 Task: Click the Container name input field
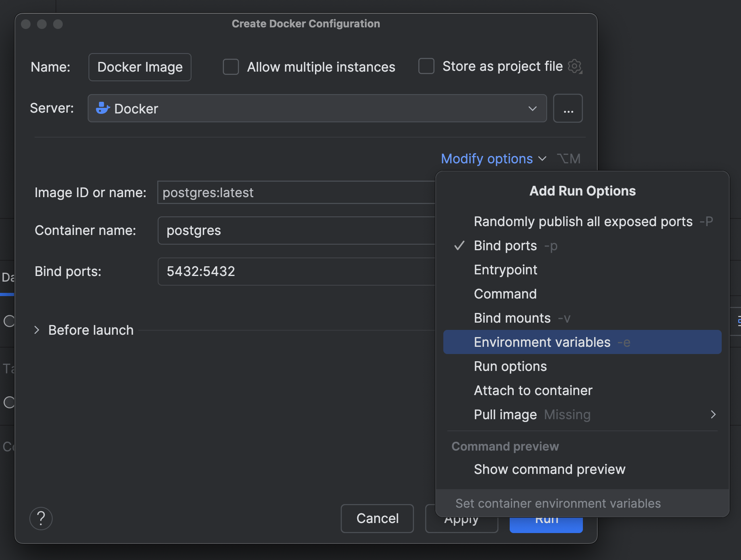(x=296, y=231)
